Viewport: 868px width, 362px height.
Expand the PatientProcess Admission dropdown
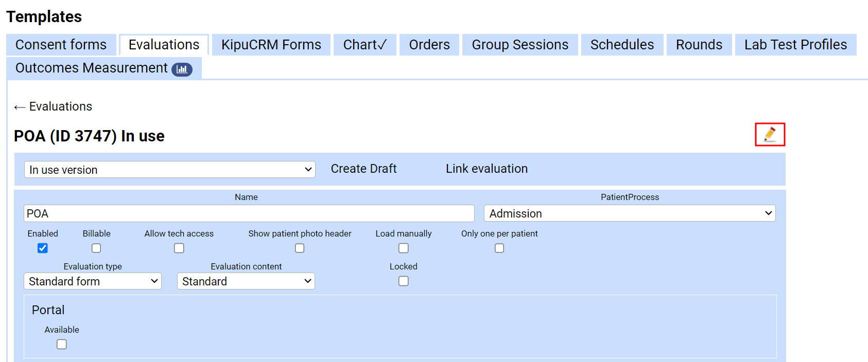tap(630, 213)
